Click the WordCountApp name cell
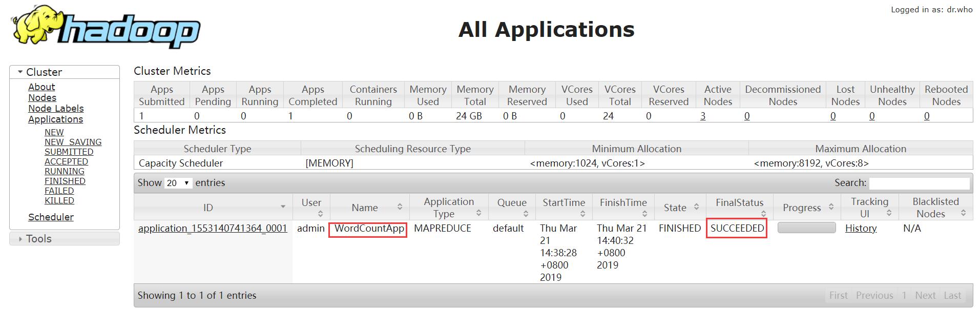Viewport: 980px width, 309px height. coord(369,229)
